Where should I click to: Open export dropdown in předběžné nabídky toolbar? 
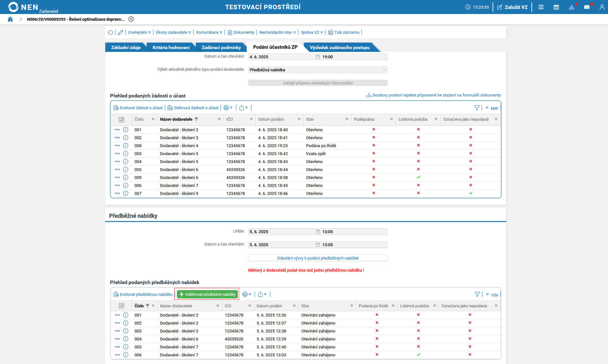click(262, 295)
